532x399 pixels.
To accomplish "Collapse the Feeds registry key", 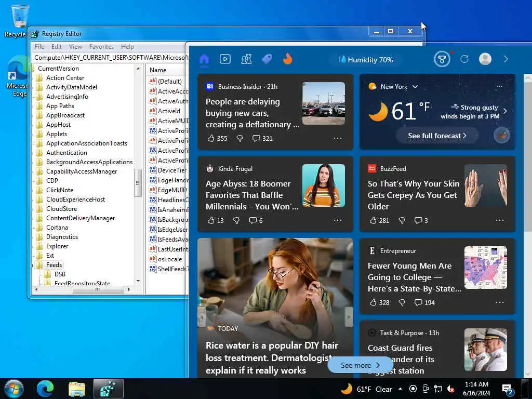I will (x=33, y=265).
